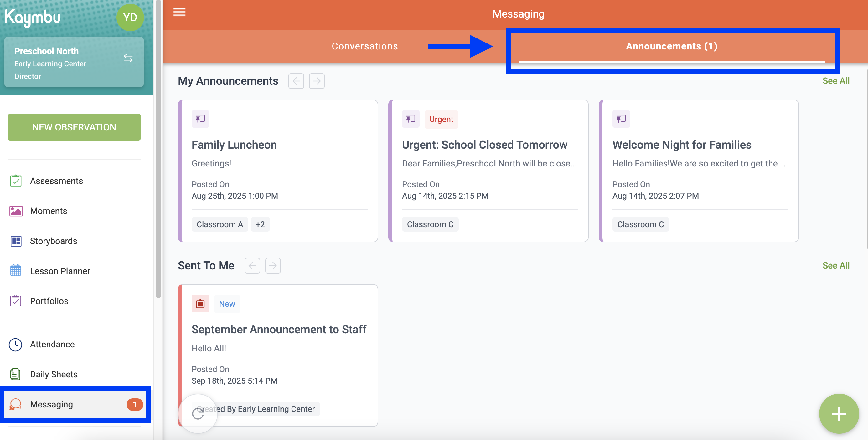Open Attendance clock icon item
This screenshot has width=868, height=440.
point(52,344)
